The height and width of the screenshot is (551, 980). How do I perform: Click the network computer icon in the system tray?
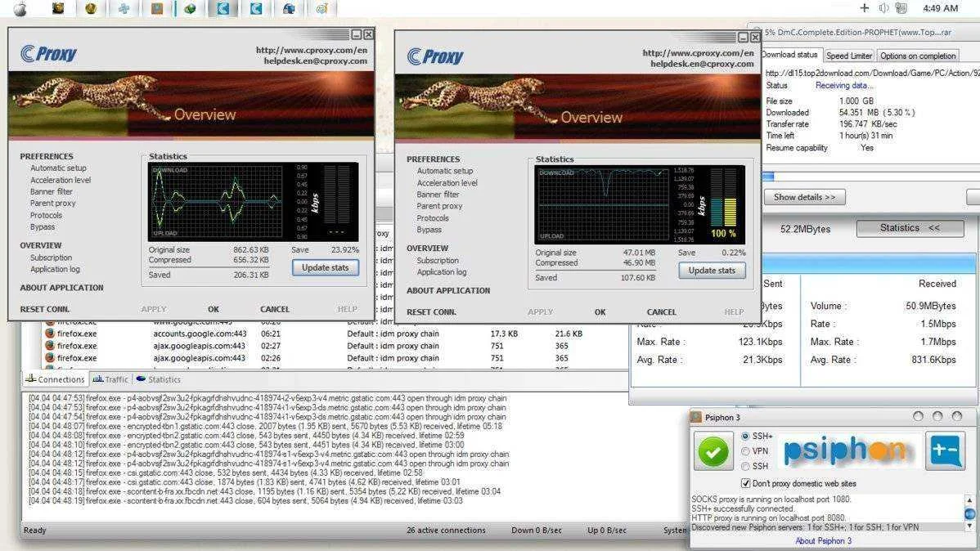tap(901, 8)
